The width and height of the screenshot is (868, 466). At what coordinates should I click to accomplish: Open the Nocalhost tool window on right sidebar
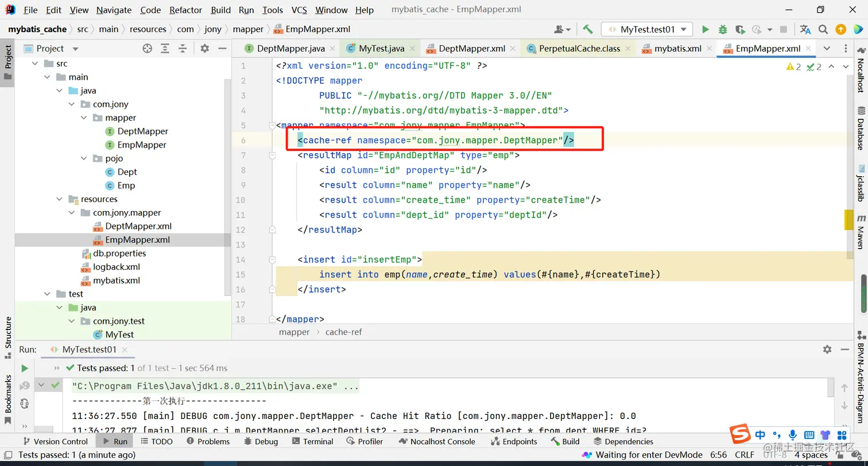861,70
